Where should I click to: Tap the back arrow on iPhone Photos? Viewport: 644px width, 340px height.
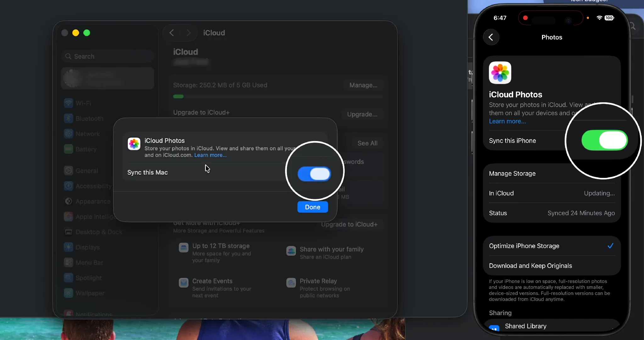pos(491,37)
